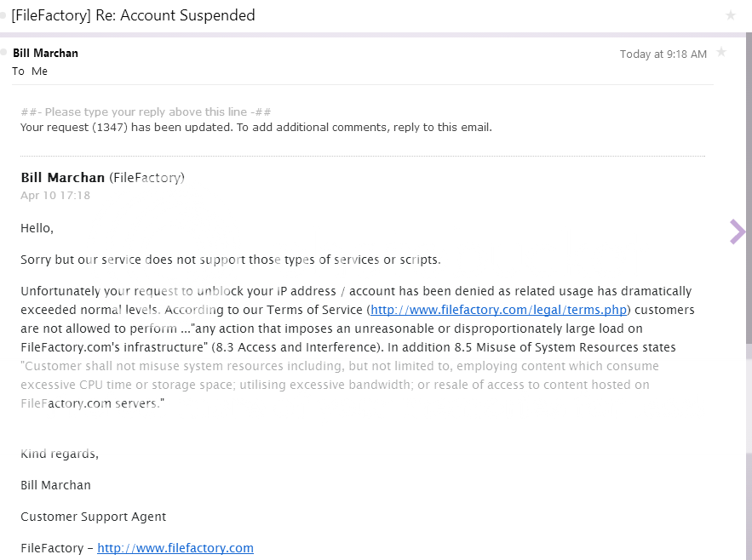Toggle the read-status dot beside sender name
This screenshot has width=752, height=560.
click(x=4, y=53)
